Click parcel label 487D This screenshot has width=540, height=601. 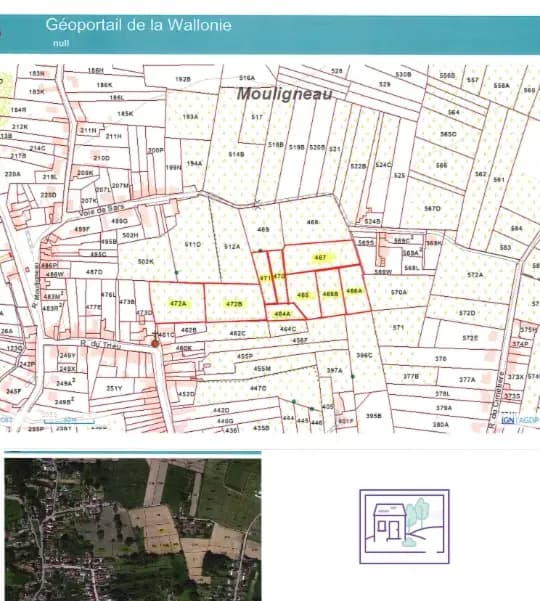click(94, 272)
